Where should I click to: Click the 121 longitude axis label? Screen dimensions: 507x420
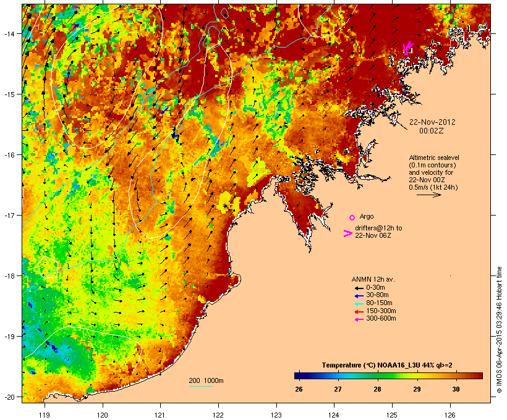tap(160, 415)
